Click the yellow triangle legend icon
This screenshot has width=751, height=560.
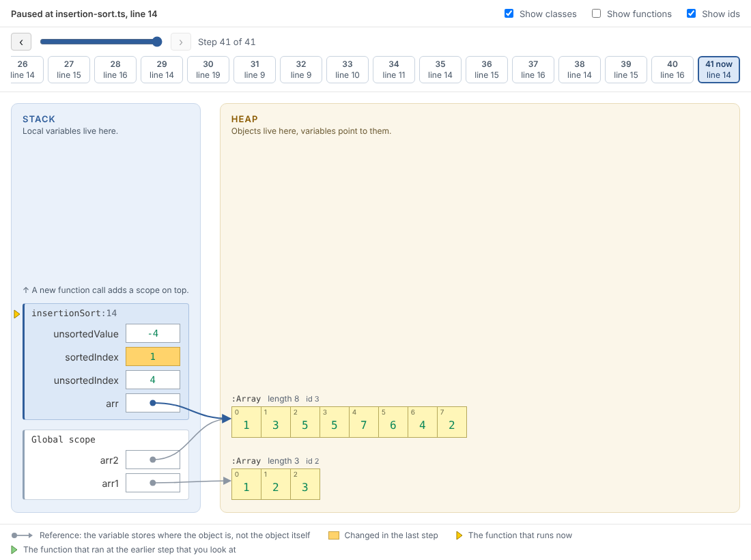(x=459, y=535)
